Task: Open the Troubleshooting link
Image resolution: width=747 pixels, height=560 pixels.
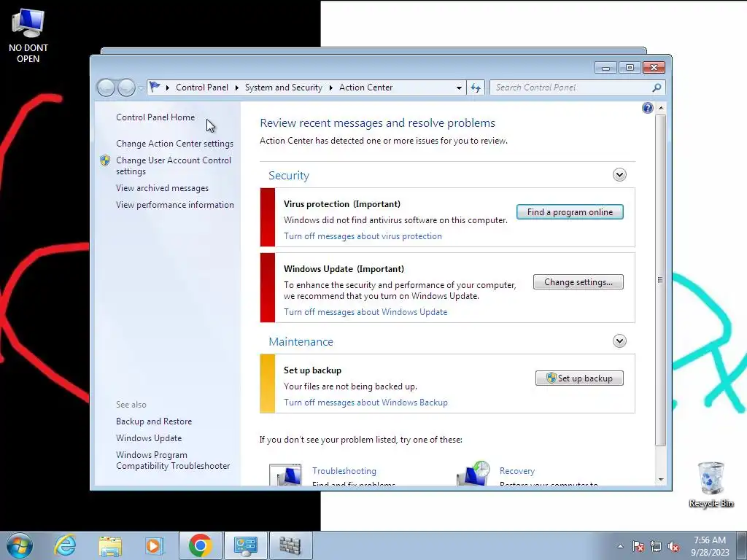Action: pos(344,471)
